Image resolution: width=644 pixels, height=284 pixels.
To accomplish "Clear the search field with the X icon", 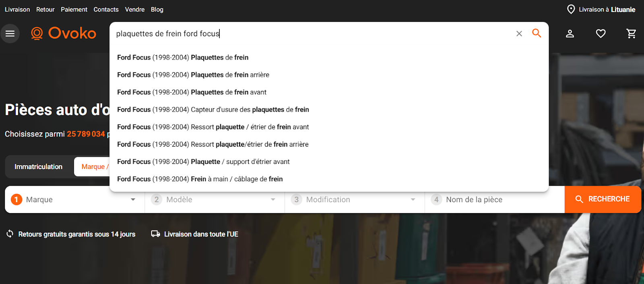I will [519, 34].
